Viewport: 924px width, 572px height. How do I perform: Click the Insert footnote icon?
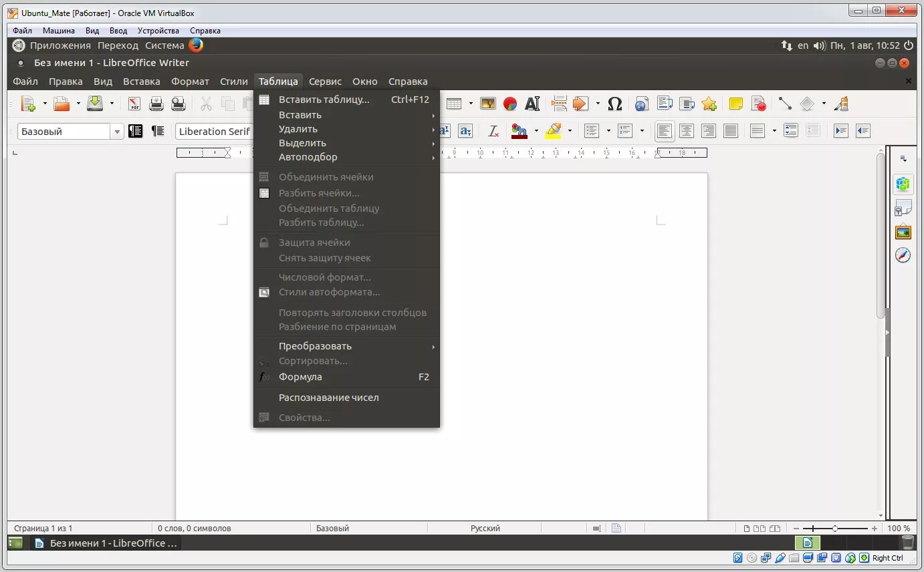click(665, 104)
